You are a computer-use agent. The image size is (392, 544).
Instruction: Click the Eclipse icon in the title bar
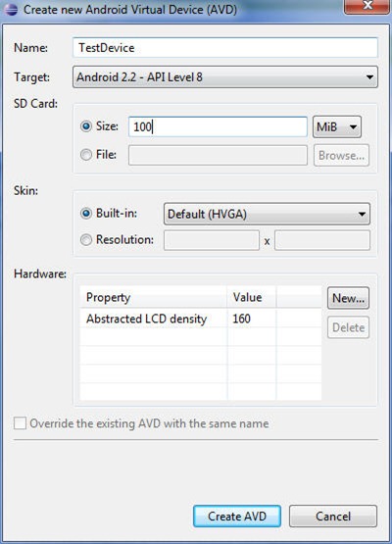point(11,9)
